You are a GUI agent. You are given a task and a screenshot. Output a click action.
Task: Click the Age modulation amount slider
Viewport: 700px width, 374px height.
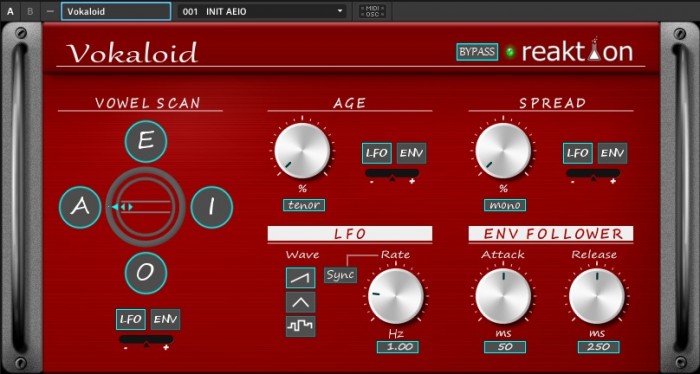(x=392, y=174)
